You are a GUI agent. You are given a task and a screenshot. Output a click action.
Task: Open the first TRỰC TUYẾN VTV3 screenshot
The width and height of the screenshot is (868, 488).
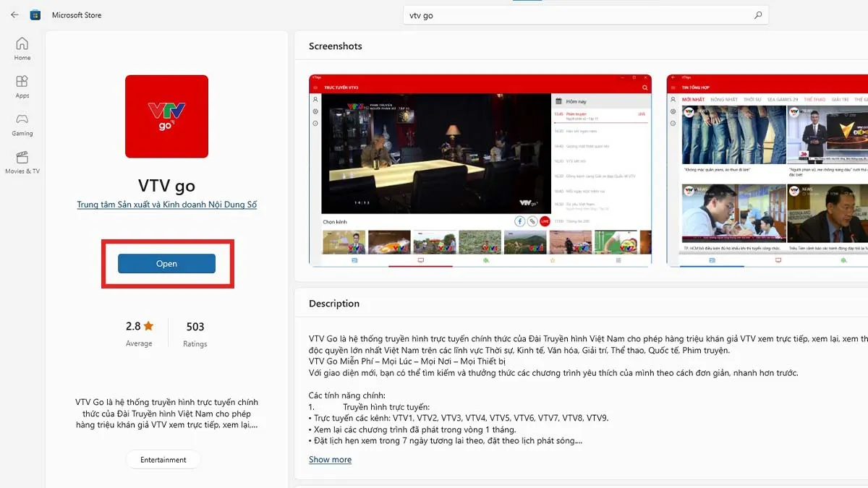point(480,171)
